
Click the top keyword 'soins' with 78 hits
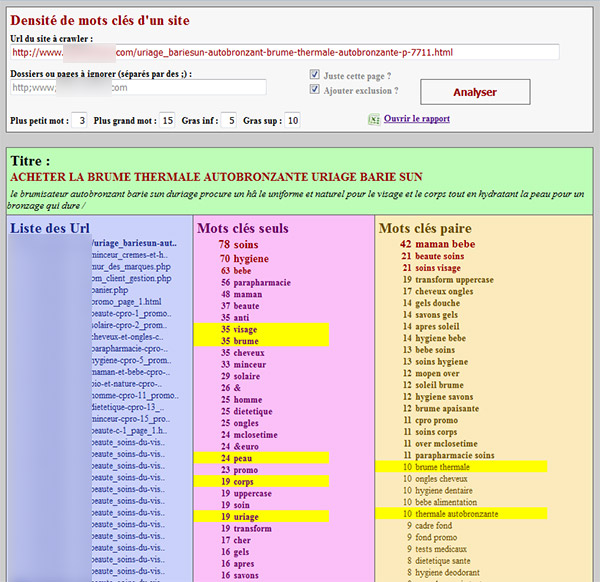pyautogui.click(x=245, y=244)
